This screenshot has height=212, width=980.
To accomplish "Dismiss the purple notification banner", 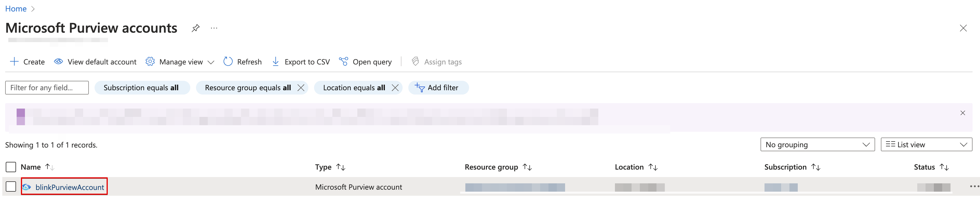I will point(963,113).
